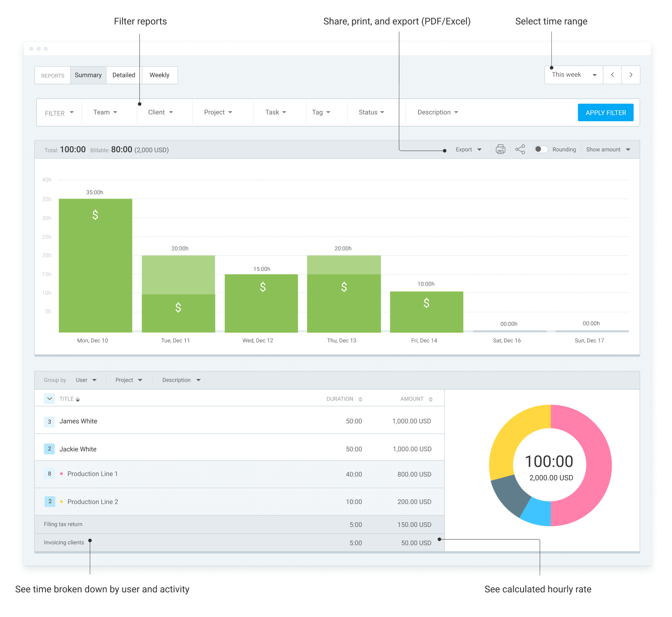
Task: Sort table by Amount column arrows
Action: [431, 399]
